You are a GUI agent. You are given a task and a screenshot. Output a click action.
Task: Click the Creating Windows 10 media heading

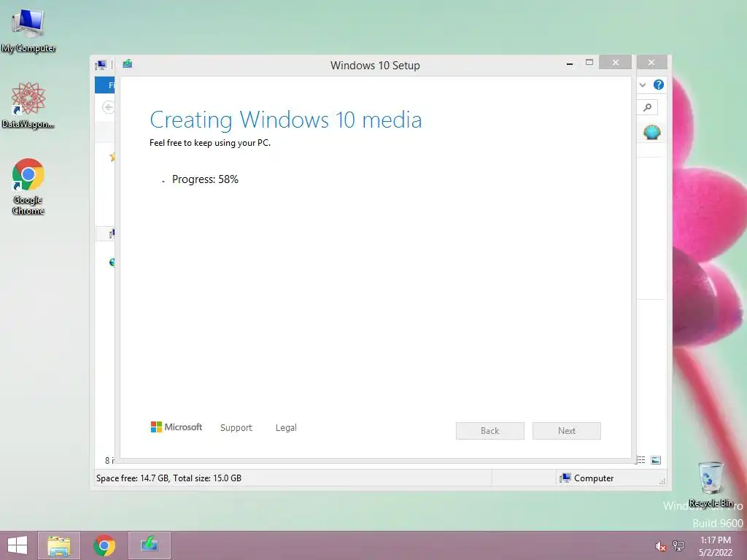click(x=286, y=120)
